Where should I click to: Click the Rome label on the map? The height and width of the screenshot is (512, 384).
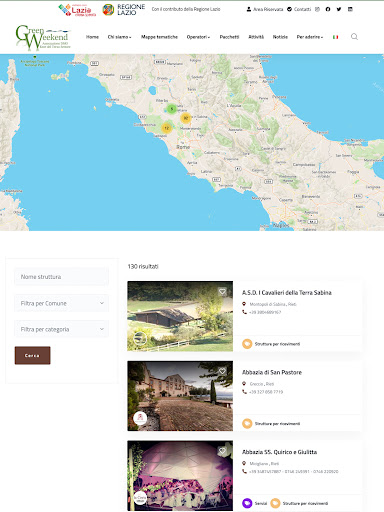(183, 147)
